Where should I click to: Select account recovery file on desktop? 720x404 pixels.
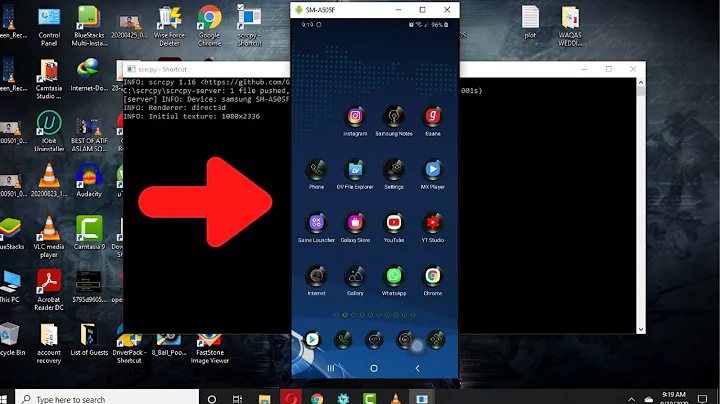49,343
